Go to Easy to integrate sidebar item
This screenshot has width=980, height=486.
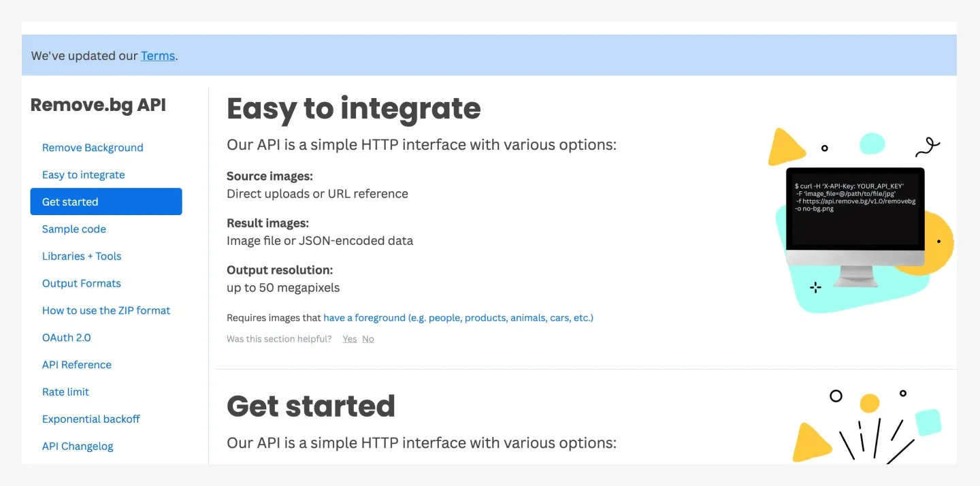[84, 175]
